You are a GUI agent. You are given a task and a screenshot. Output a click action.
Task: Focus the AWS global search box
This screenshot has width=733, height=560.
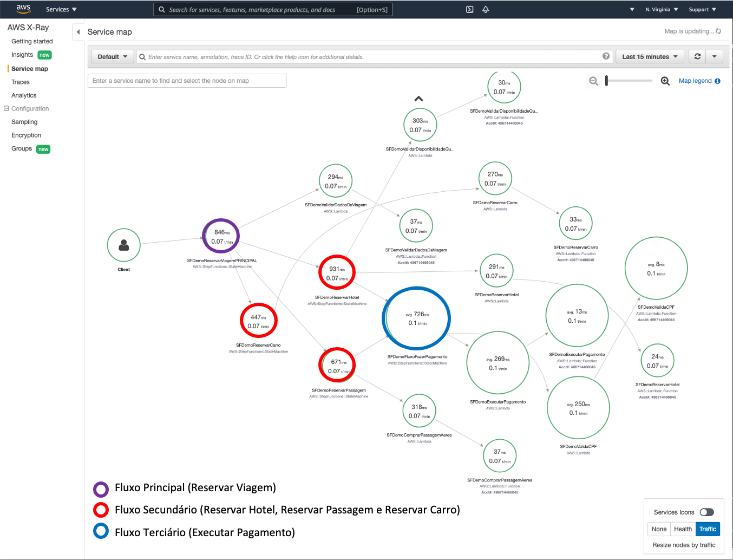pyautogui.click(x=273, y=10)
